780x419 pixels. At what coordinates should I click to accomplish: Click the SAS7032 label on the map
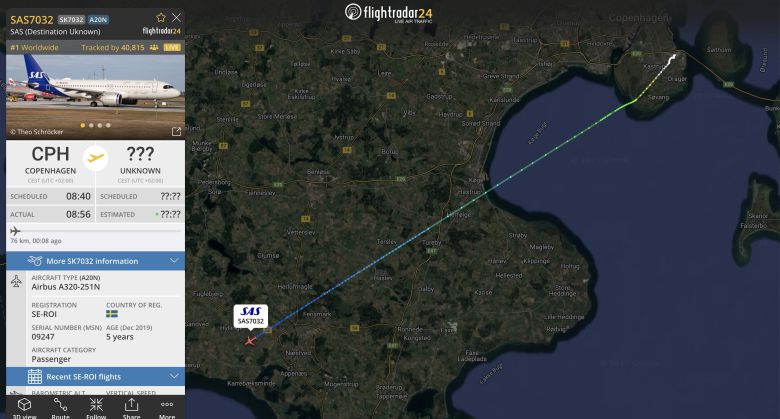(251, 316)
